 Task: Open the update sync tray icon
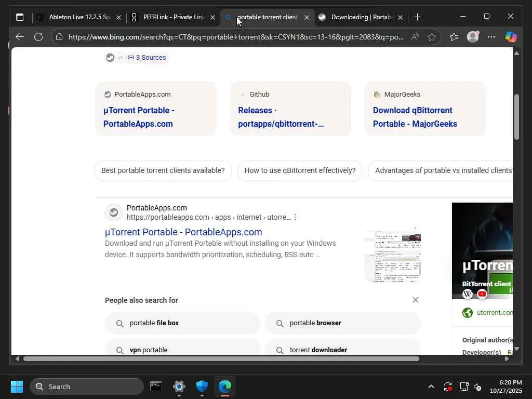point(447,387)
